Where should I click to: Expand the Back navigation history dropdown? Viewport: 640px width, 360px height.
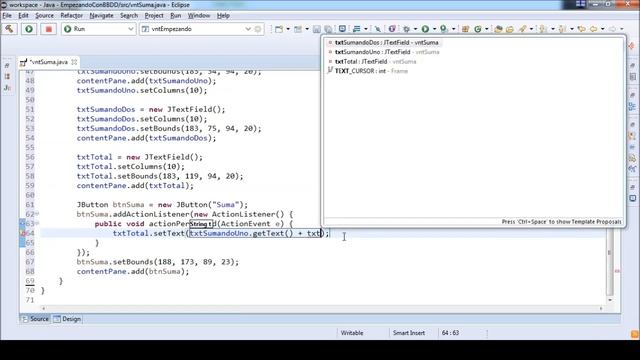[x=603, y=29]
